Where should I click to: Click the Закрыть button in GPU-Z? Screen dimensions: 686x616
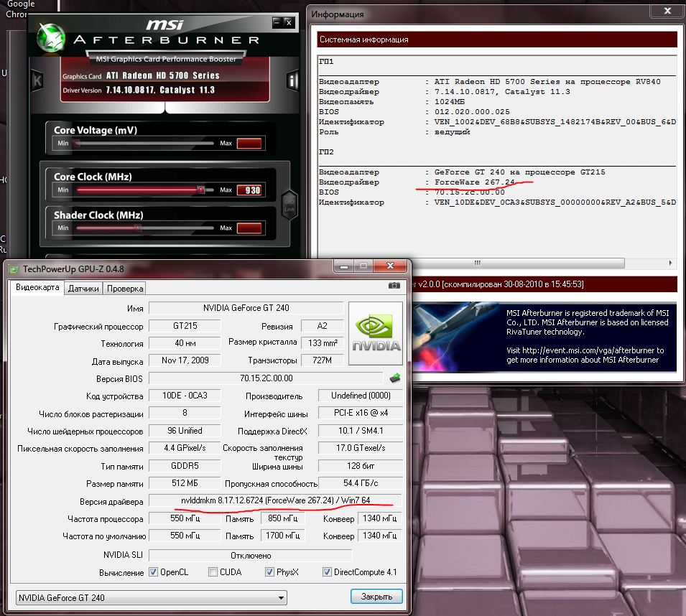click(376, 597)
